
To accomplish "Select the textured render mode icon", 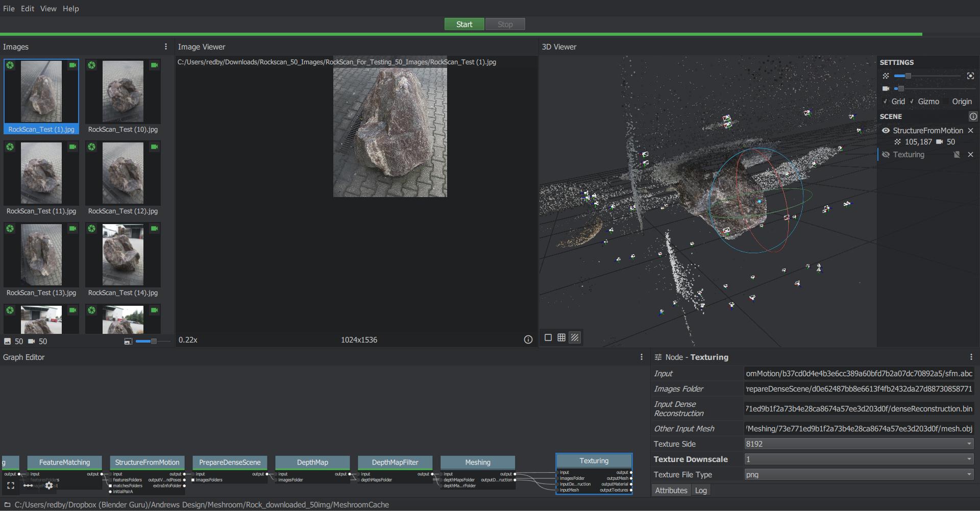I will pyautogui.click(x=575, y=337).
